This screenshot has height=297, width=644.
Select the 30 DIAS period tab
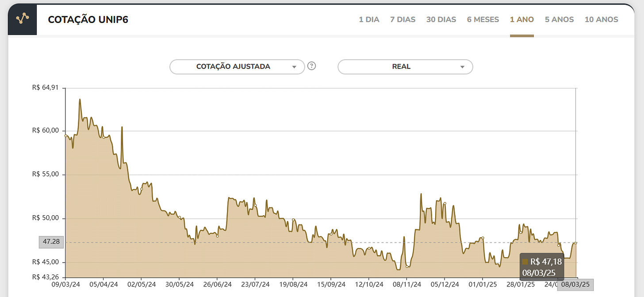click(x=441, y=19)
